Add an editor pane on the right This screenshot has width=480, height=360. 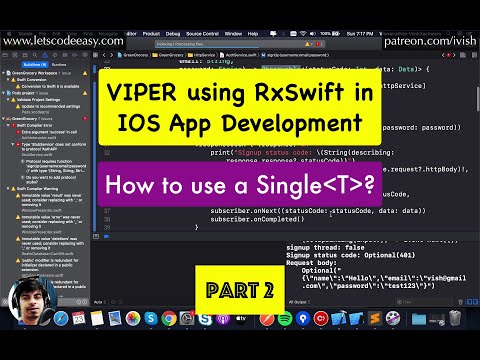pos(474,55)
